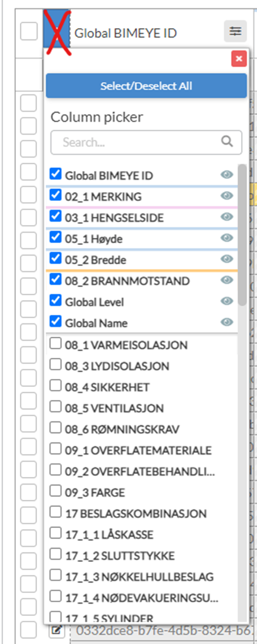Toggle eye icon for Global BIMEYE ID
The width and height of the screenshot is (257, 644).
(226, 175)
